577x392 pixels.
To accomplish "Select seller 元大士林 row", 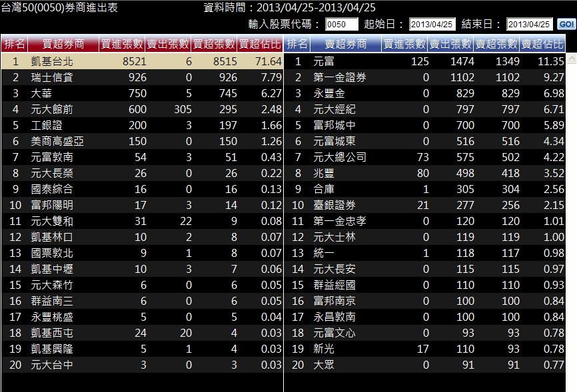I will pyautogui.click(x=424, y=237).
